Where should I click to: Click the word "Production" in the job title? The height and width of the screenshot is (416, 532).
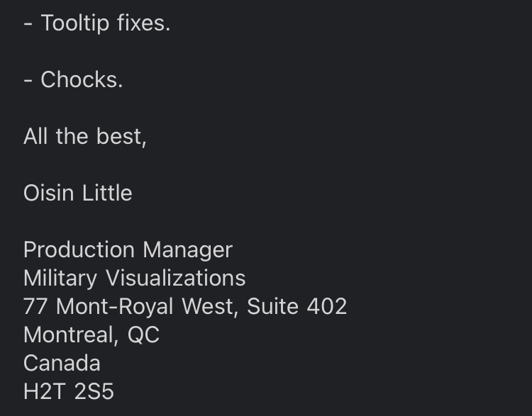click(x=79, y=250)
